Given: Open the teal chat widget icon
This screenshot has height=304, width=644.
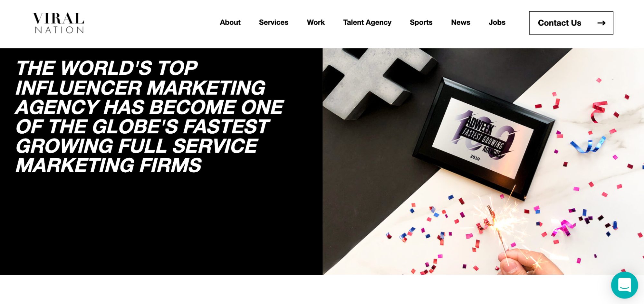Looking at the screenshot, I should pos(624,285).
